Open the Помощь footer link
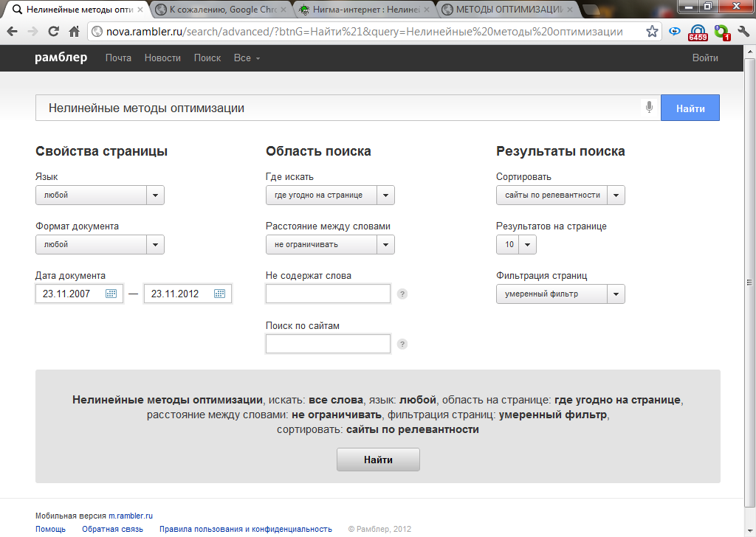756x537 pixels. pyautogui.click(x=50, y=529)
